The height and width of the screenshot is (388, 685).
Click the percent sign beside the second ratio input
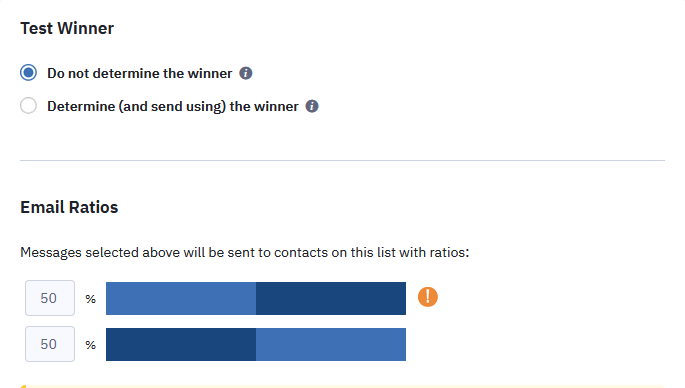point(90,345)
